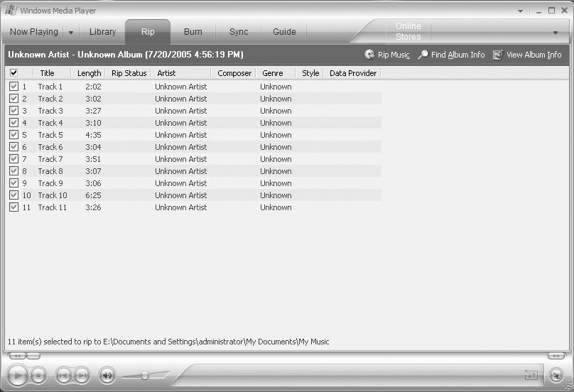
Task: Click the Rip Music disc icon
Action: pos(369,55)
